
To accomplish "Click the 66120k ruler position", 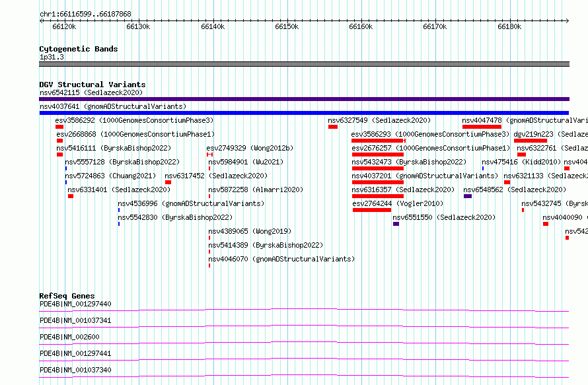I will (64, 26).
